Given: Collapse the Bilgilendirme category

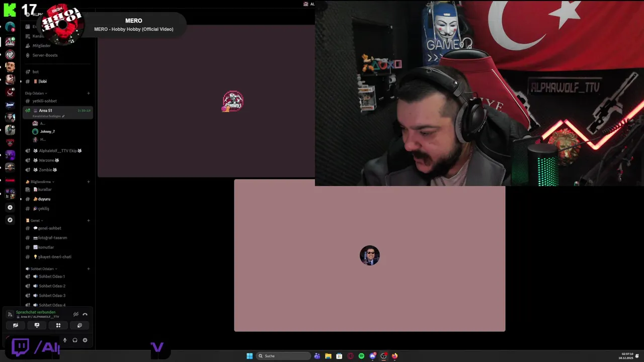Looking at the screenshot, I should coord(40,182).
